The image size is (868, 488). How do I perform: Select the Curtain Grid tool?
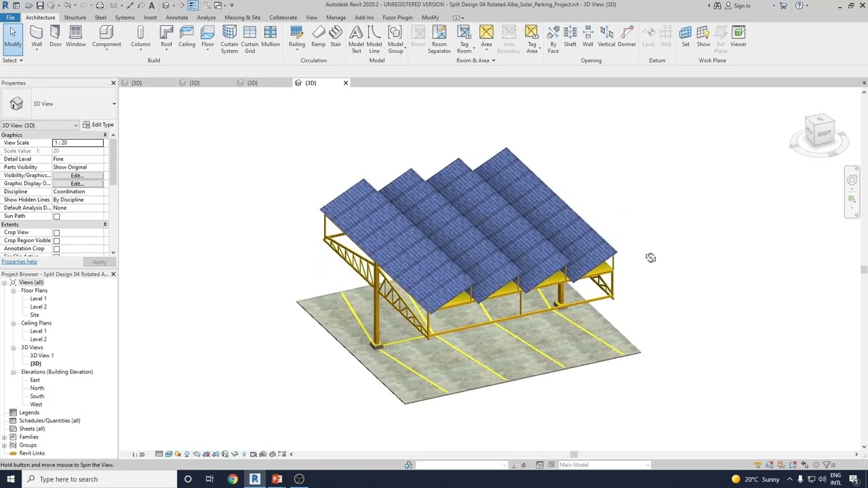(x=250, y=39)
